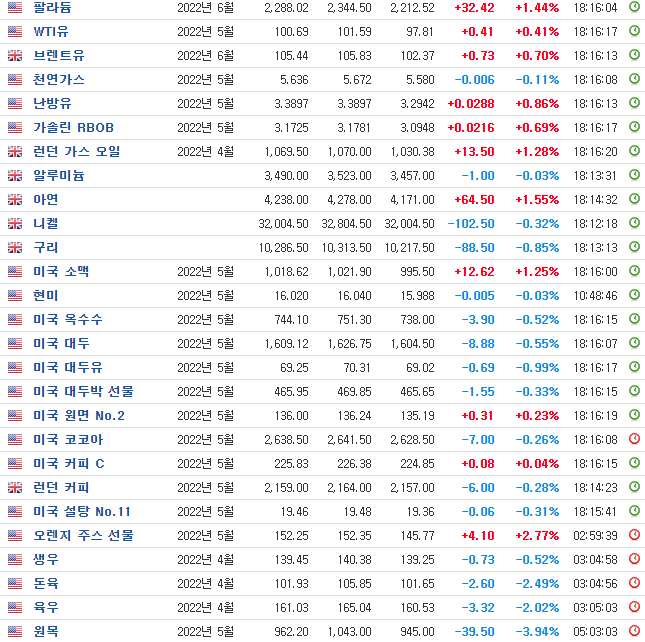Click red clock icon in 생우 row

pos(635,558)
